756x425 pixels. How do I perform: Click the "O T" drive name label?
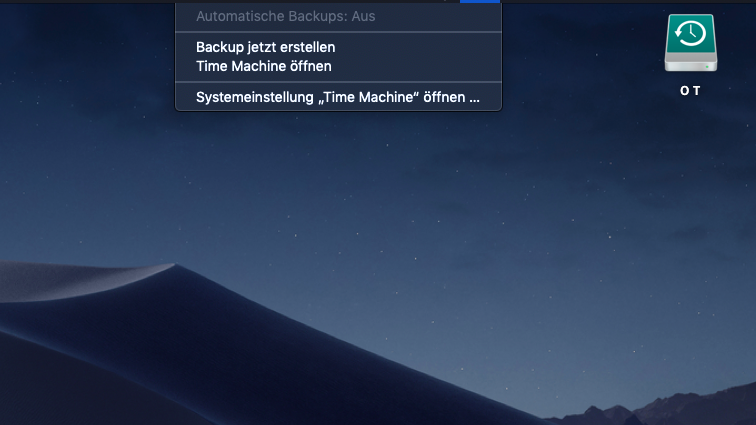pos(690,91)
